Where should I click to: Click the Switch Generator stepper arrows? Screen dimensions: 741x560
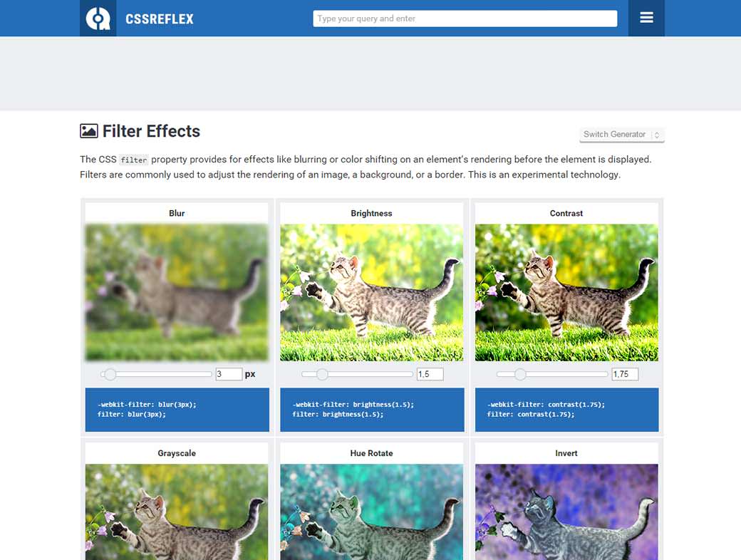pos(655,134)
